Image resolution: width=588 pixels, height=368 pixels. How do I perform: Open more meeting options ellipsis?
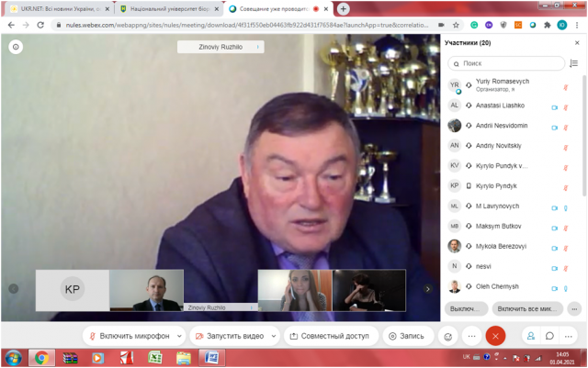471,336
